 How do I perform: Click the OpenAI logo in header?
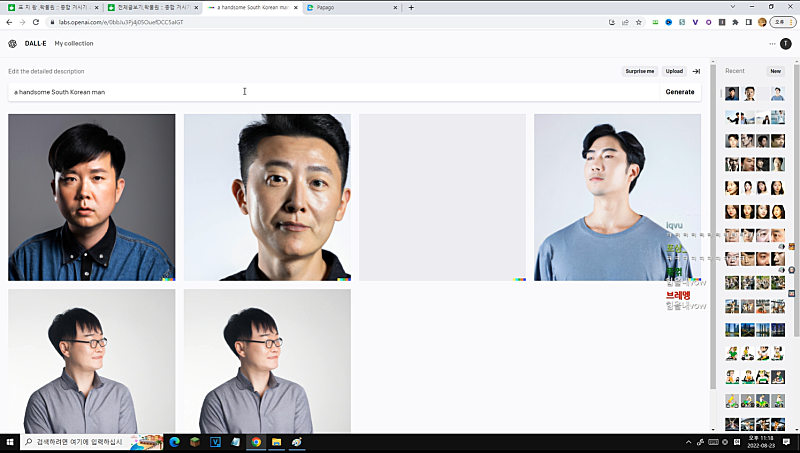(x=12, y=44)
